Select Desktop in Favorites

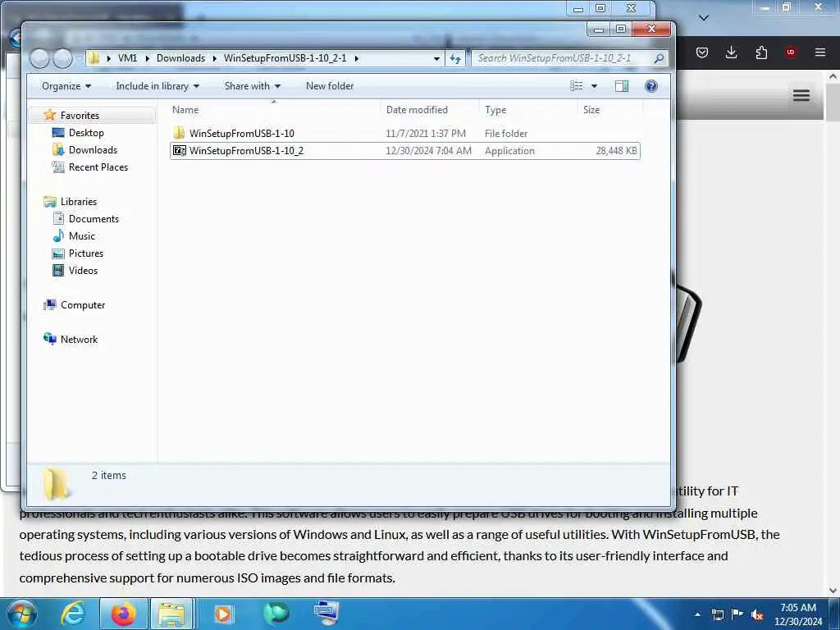point(85,133)
